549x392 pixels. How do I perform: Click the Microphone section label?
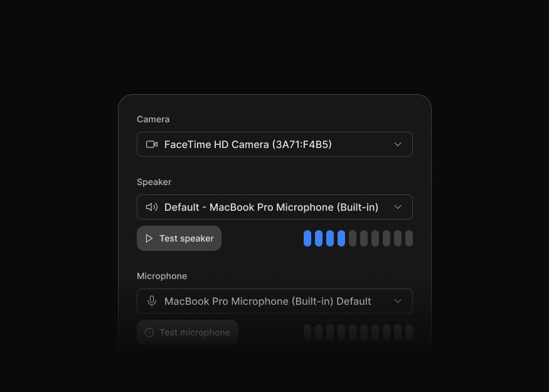tap(162, 276)
